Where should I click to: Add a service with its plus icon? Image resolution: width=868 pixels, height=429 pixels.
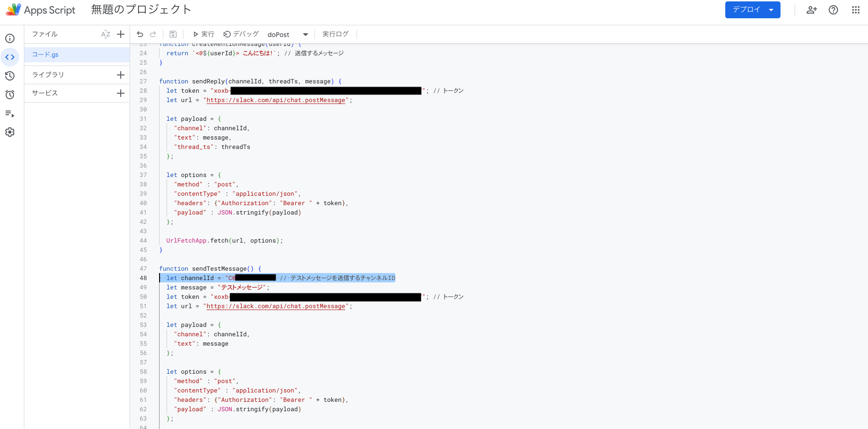click(121, 93)
